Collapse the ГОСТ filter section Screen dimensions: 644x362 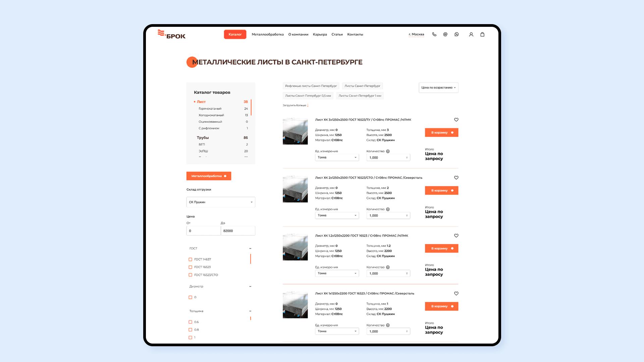(x=250, y=248)
